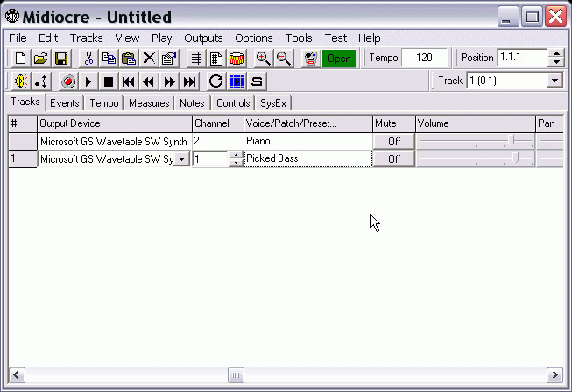The image size is (572, 392).
Task: Toggle Mute Off for Picked Bass track
Action: click(394, 159)
